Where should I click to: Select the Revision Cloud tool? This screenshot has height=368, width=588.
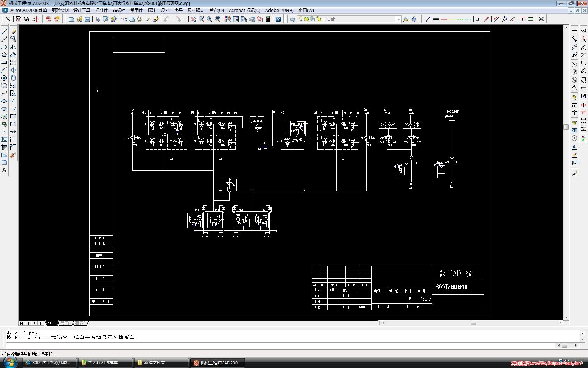(4, 86)
